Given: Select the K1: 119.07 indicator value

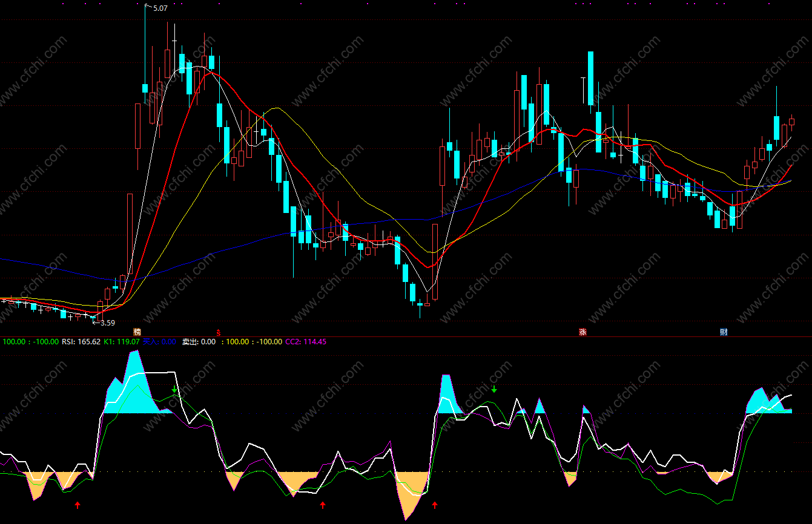Looking at the screenshot, I should tap(122, 342).
